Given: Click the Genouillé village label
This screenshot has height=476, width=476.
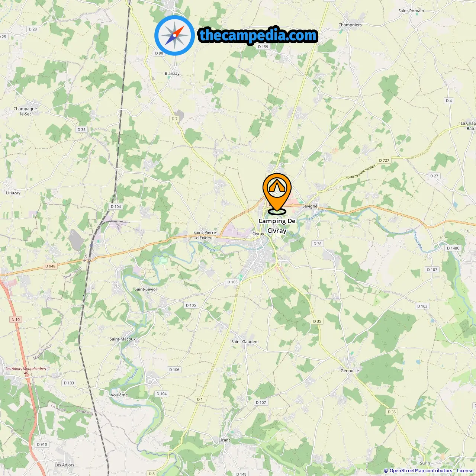Looking at the screenshot, I should [350, 371].
